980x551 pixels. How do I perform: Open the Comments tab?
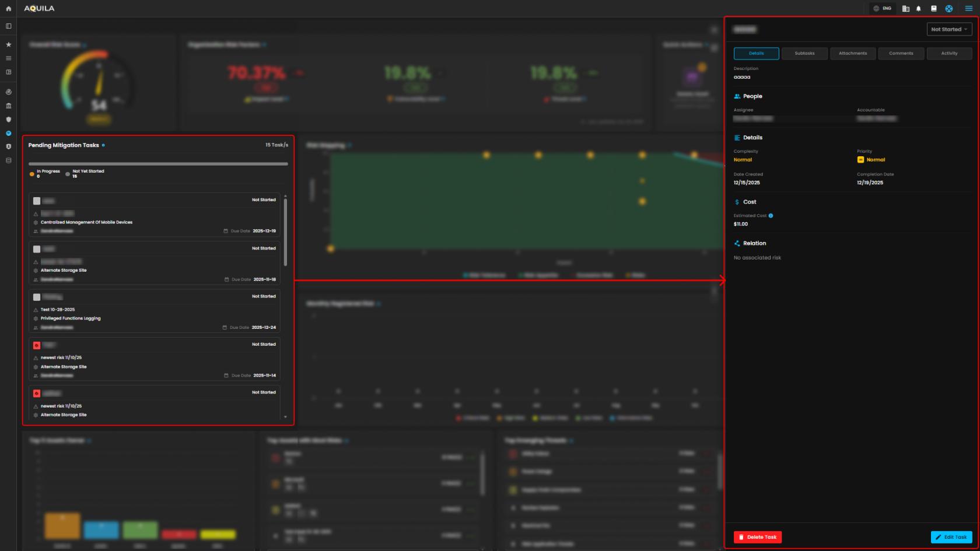901,54
